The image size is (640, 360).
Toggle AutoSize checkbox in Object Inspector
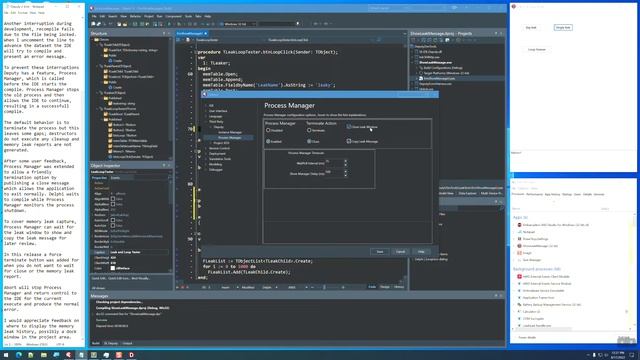(113, 225)
